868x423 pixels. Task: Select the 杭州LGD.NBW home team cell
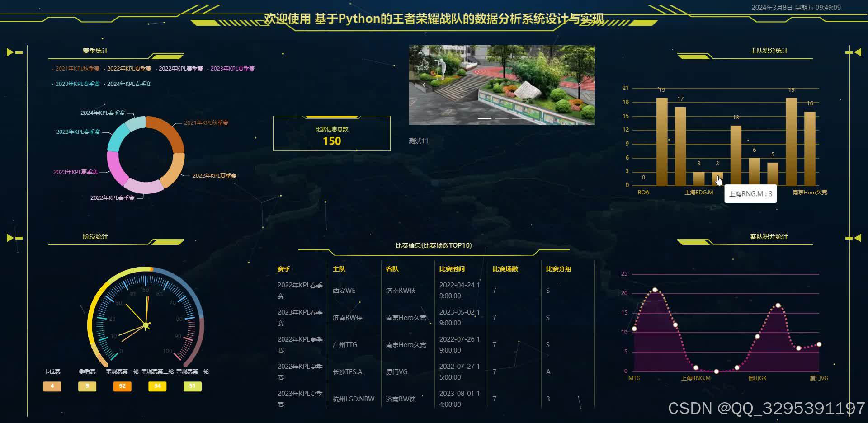(354, 399)
